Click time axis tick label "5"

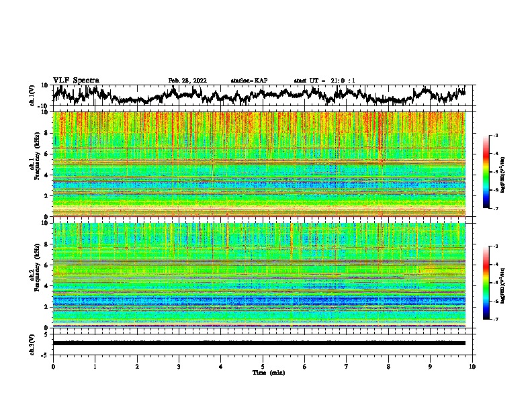263,367
